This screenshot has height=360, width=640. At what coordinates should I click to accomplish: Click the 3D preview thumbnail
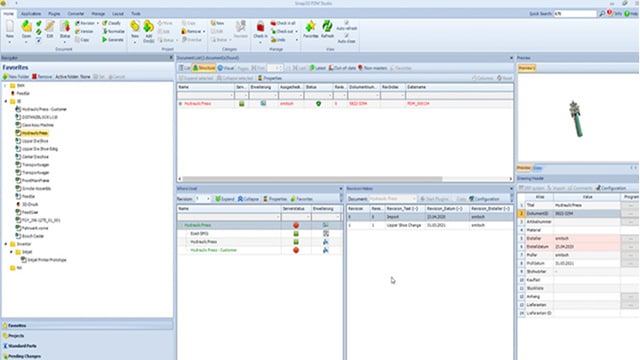[x=576, y=119]
